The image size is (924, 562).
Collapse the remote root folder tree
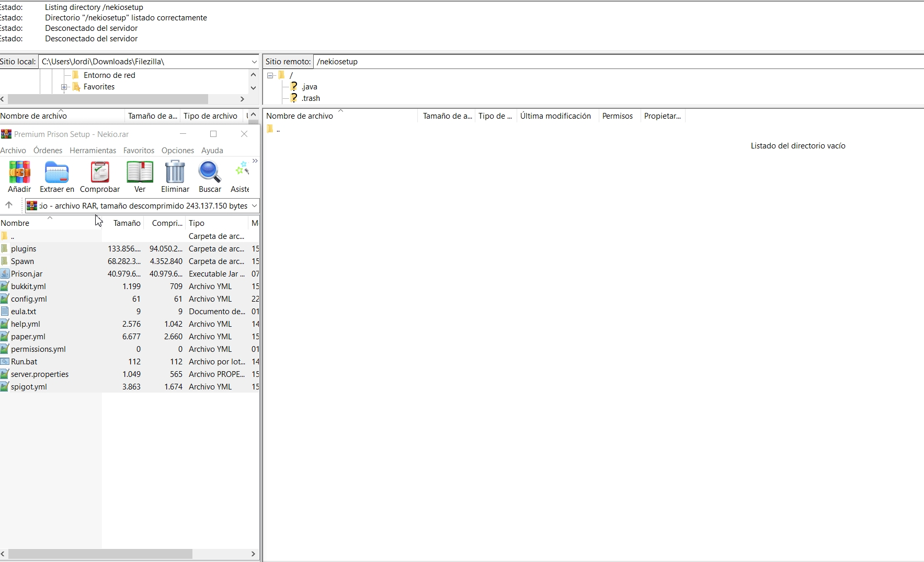click(x=270, y=75)
